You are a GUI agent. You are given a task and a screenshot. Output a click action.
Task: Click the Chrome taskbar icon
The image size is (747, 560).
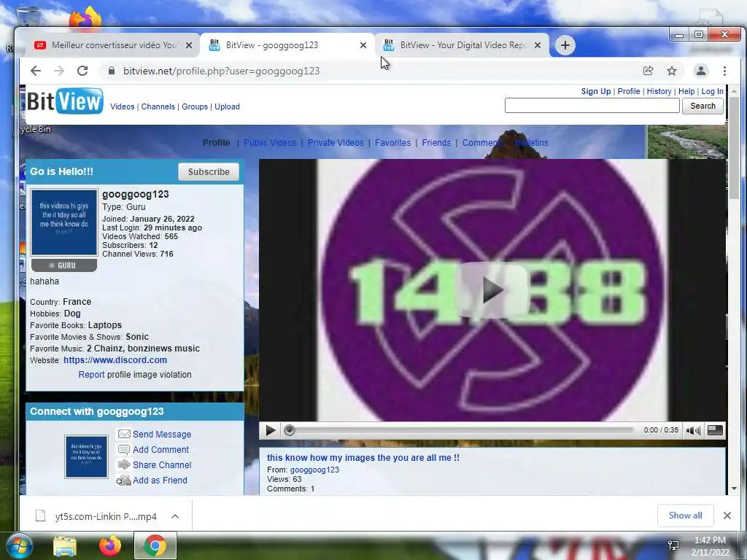tap(155, 545)
